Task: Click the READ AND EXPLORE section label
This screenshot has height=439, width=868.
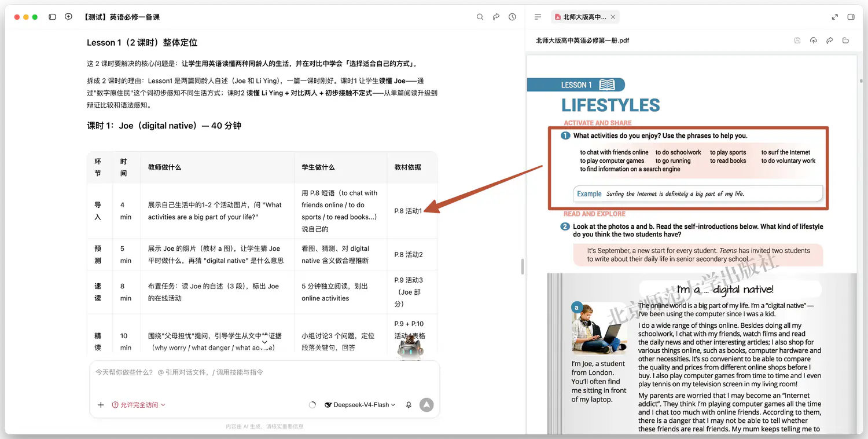Action: tap(594, 214)
